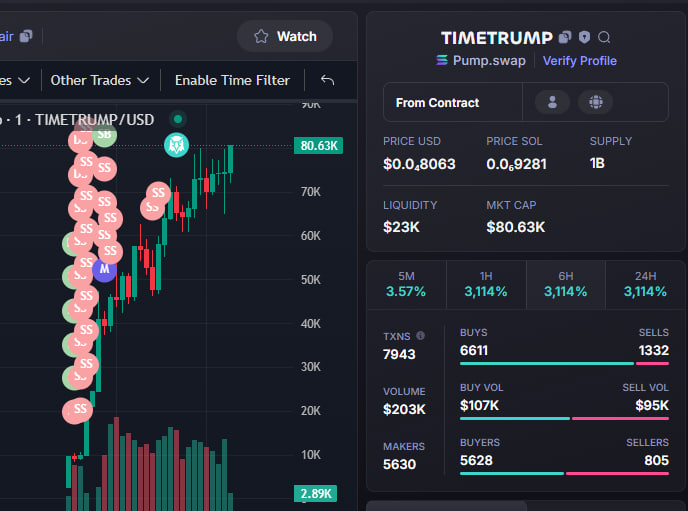This screenshot has width=688, height=511.
Task: Click the SELL VOL value $95K
Action: 652,405
